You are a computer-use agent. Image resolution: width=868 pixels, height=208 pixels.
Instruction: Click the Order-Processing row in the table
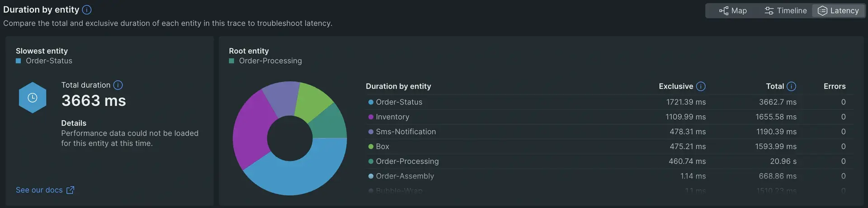click(407, 161)
